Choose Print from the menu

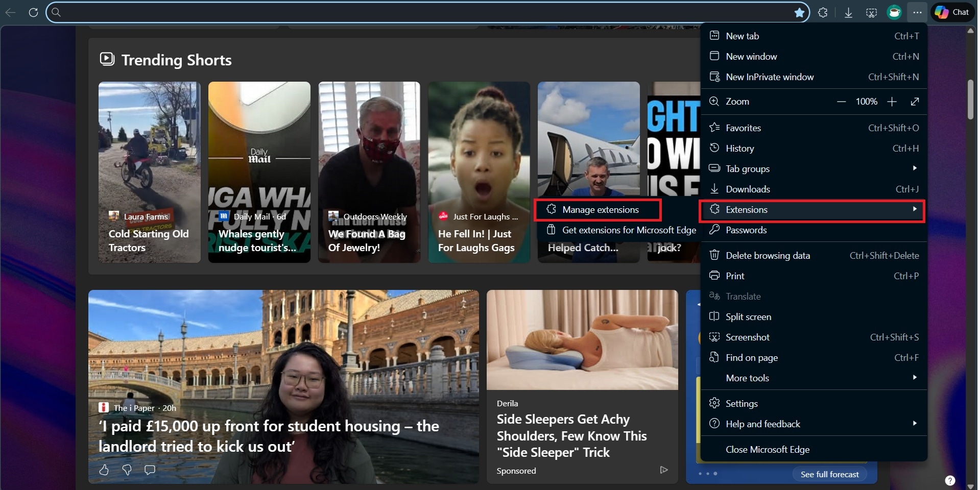[x=814, y=276]
